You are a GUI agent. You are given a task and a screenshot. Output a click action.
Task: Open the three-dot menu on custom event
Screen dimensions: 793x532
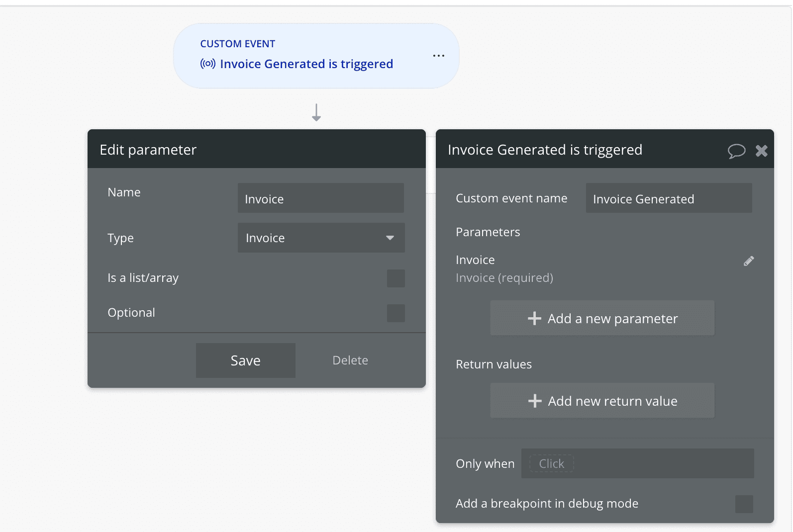point(438,56)
